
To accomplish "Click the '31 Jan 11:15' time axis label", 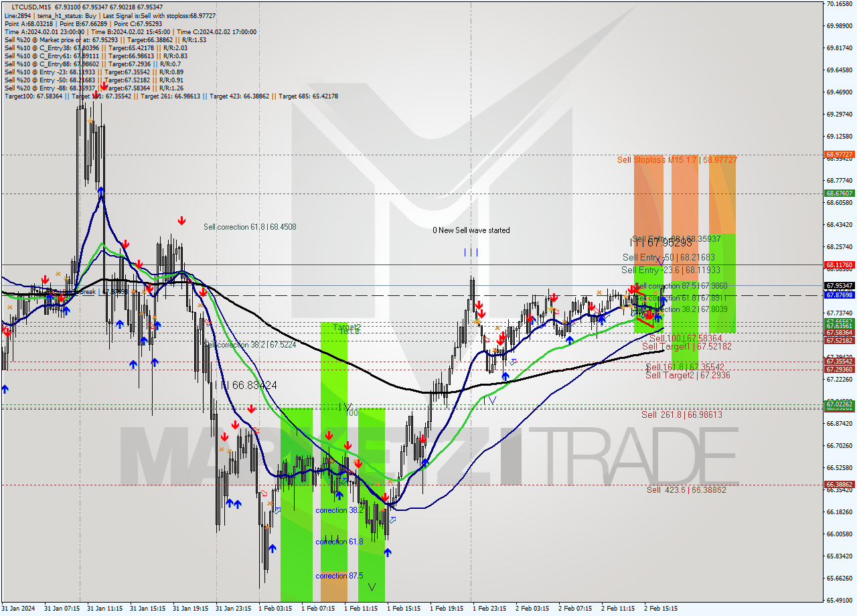I will [104, 609].
